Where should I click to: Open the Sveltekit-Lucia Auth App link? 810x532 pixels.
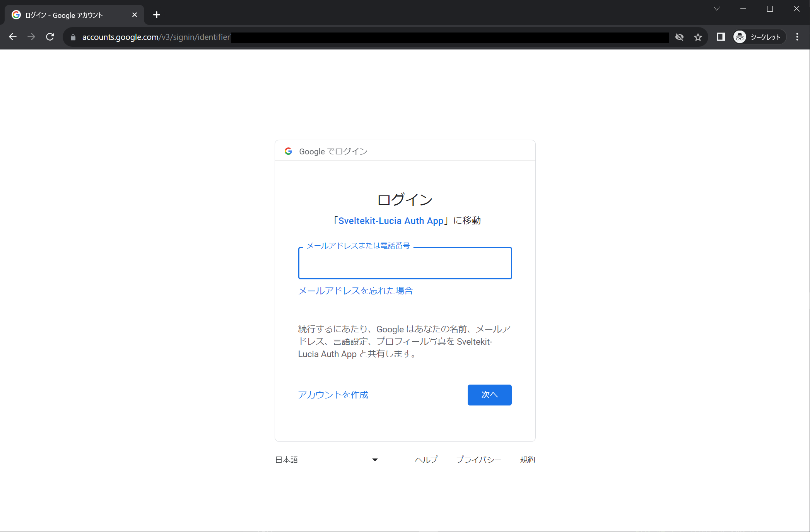[390, 221]
